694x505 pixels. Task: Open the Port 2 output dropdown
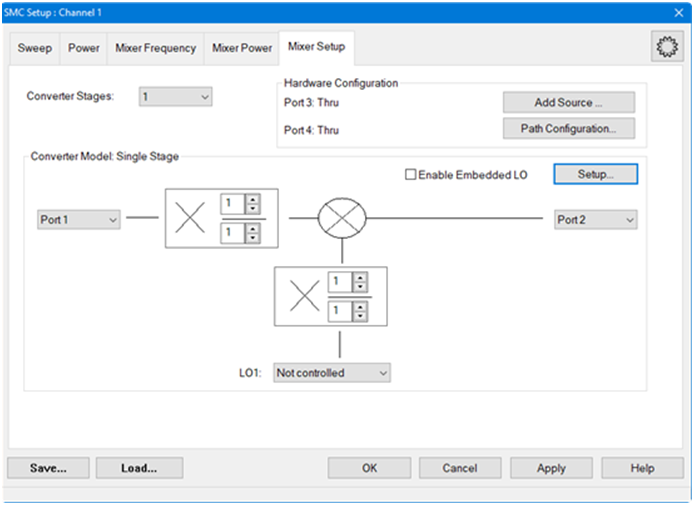[596, 220]
